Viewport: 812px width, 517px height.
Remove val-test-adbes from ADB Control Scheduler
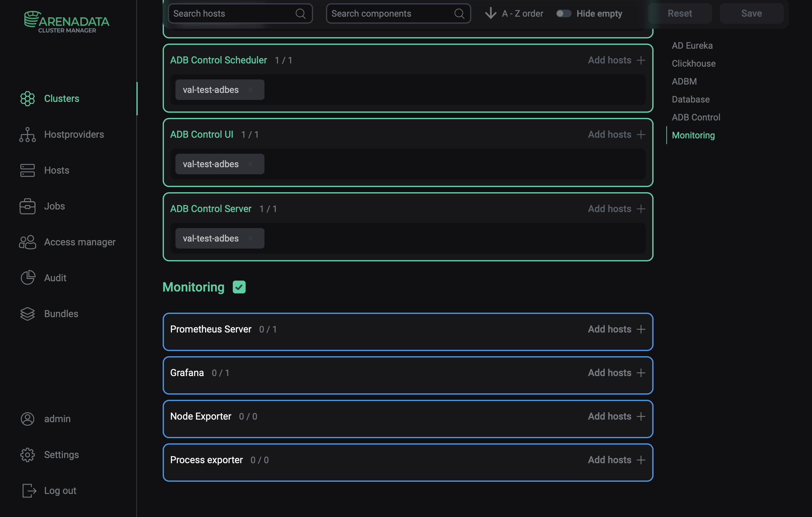(x=250, y=90)
